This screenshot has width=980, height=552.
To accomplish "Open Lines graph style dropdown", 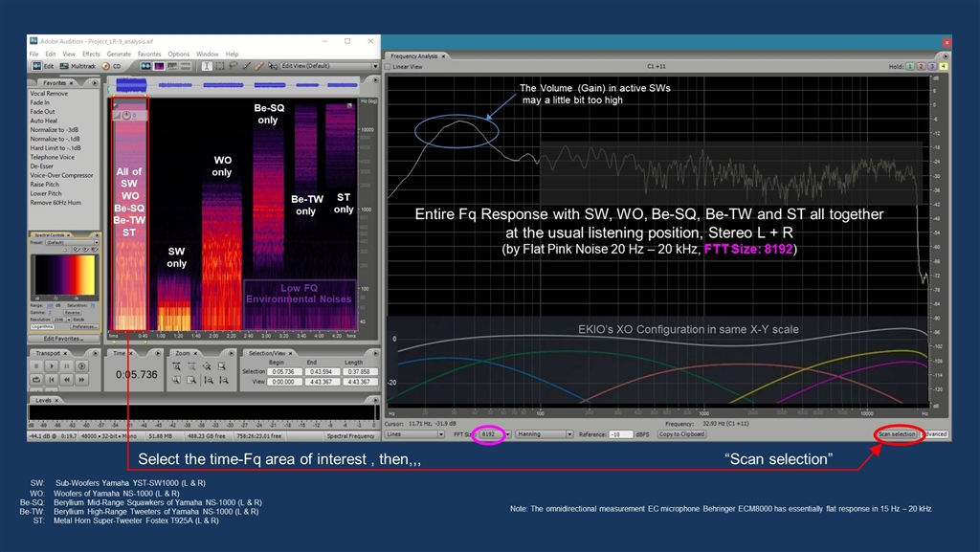I will tap(415, 434).
